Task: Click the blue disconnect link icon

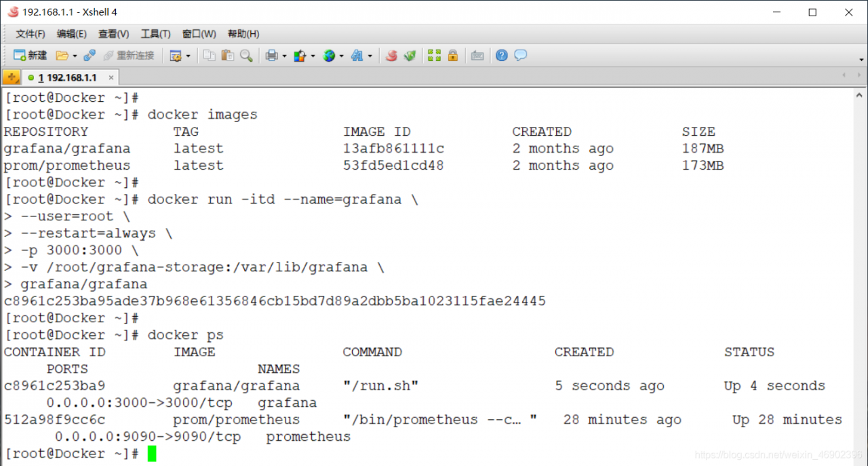Action: pos(90,56)
